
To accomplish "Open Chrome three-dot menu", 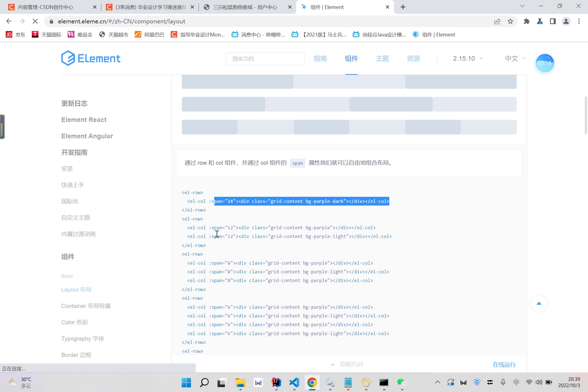I will (579, 21).
